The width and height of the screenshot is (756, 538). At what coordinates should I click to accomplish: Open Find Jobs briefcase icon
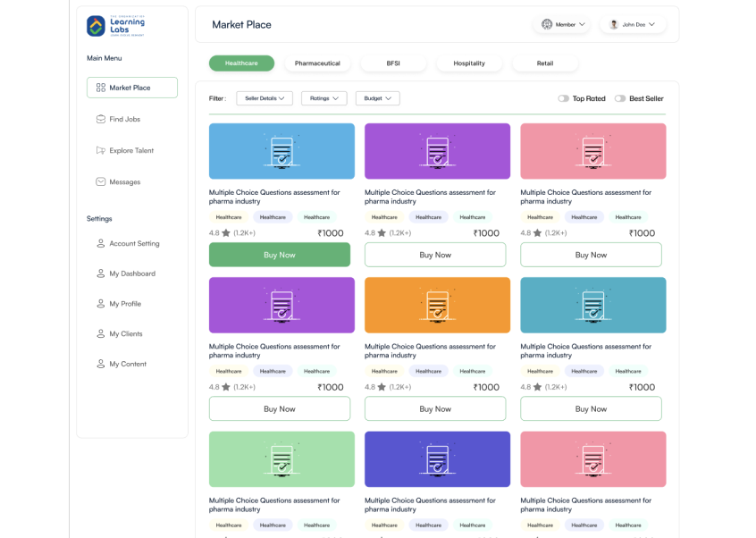(101, 119)
